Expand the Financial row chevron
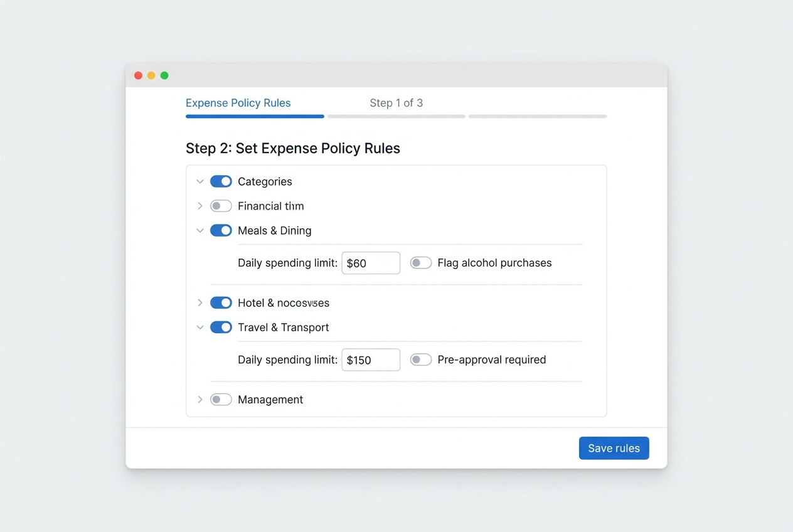Viewport: 793px width, 532px height. pyautogui.click(x=200, y=206)
